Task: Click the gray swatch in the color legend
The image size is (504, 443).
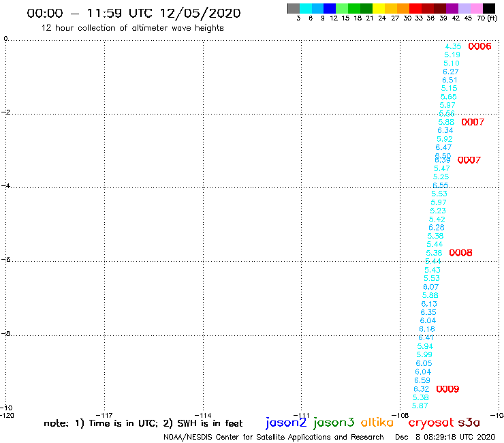Action: [x=294, y=9]
